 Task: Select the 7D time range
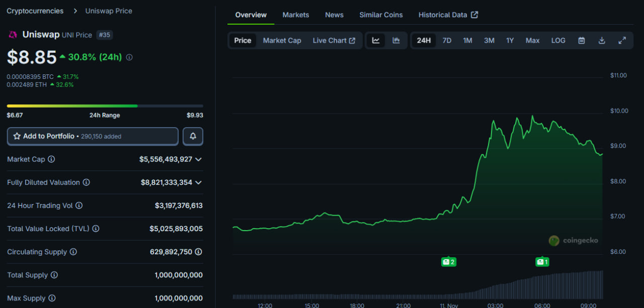(x=447, y=41)
